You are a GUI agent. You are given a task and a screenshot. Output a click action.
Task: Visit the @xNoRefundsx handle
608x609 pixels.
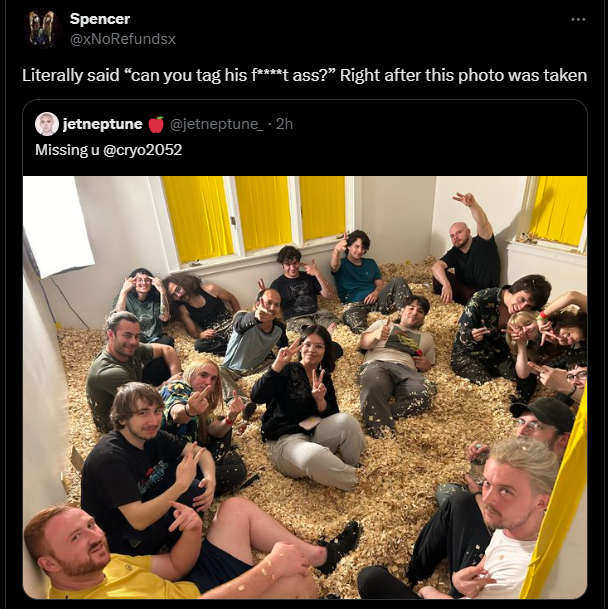coord(123,39)
